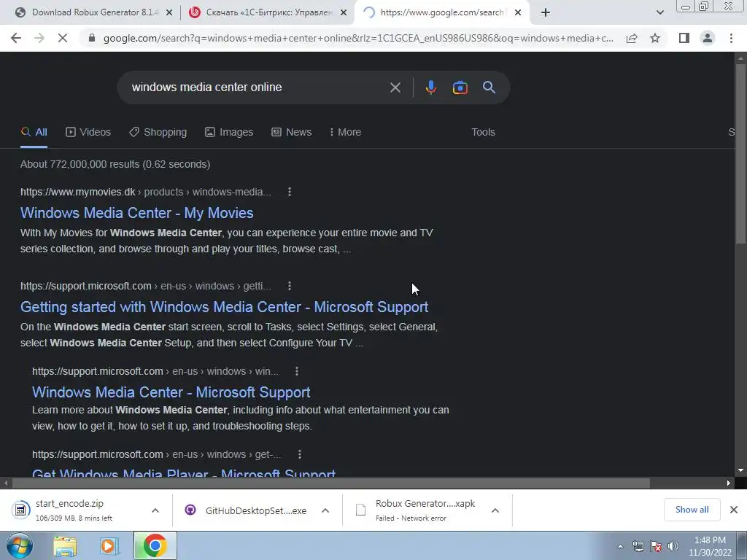The height and width of the screenshot is (560, 747).
Task: Open the volume control in system tray
Action: 673,546
